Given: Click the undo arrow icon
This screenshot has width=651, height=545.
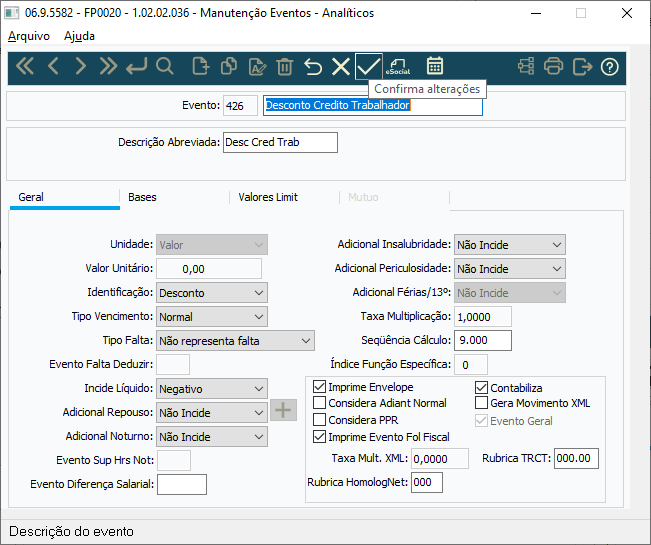Looking at the screenshot, I should click(x=313, y=67).
